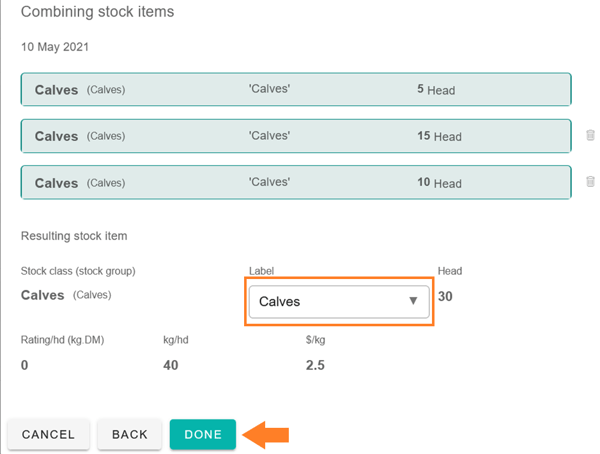Select the Calves row with 10 Head
The width and height of the screenshot is (600, 454).
click(x=295, y=183)
